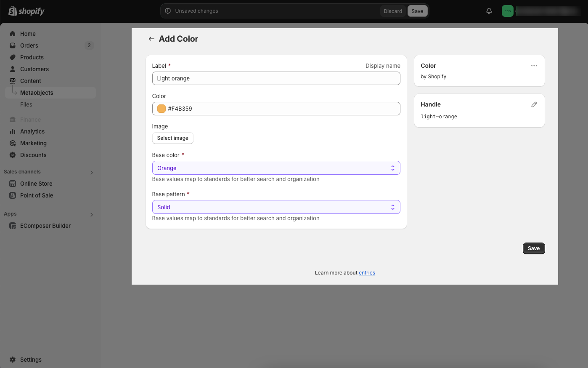The height and width of the screenshot is (368, 588).
Task: Go back using the arrow beside Add Color
Action: pyautogui.click(x=151, y=39)
